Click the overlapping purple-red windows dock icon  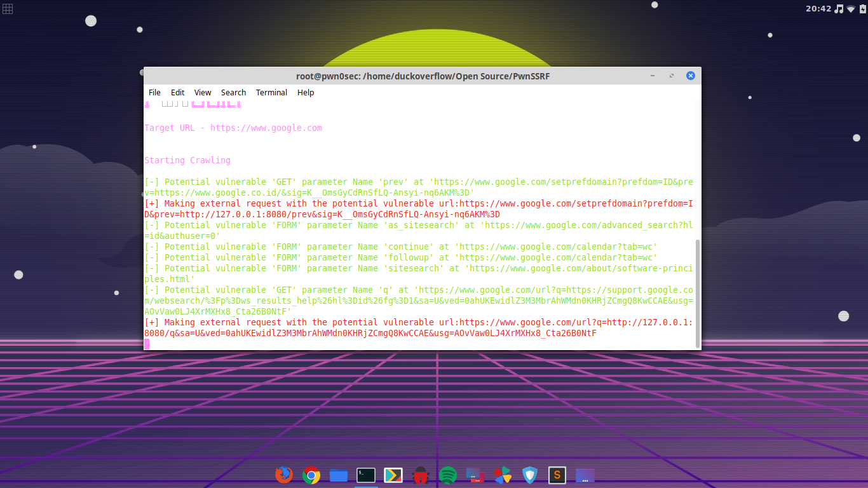coord(475,475)
